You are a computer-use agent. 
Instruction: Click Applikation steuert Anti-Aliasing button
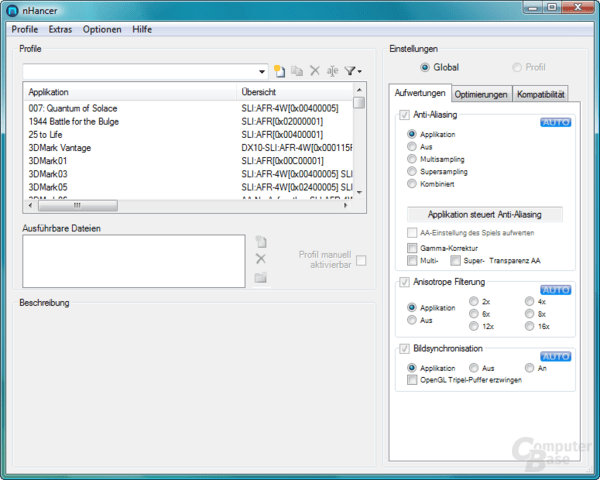coord(484,214)
